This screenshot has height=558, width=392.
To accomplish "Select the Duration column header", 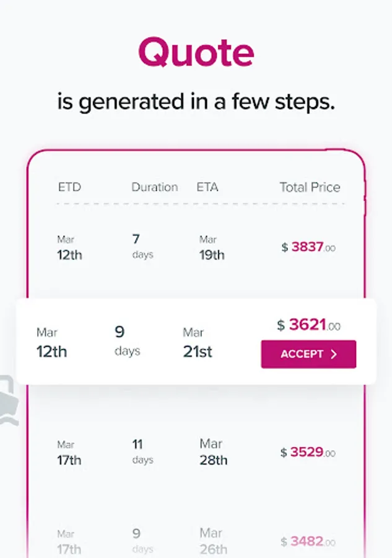I will pyautogui.click(x=154, y=187).
